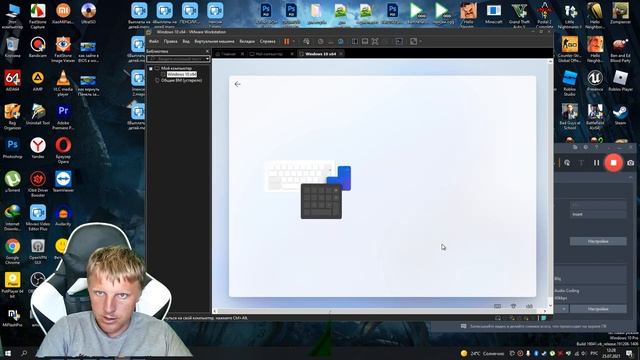Select Общие ВМ (устарело) in library tree

click(x=182, y=80)
